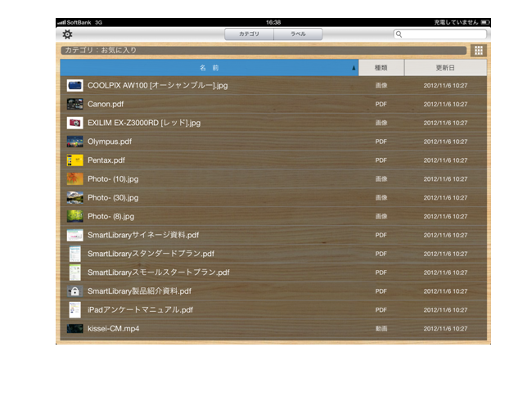Screen dimensions: 532x401
Task: Select the ラベル tab
Action: [x=298, y=34]
